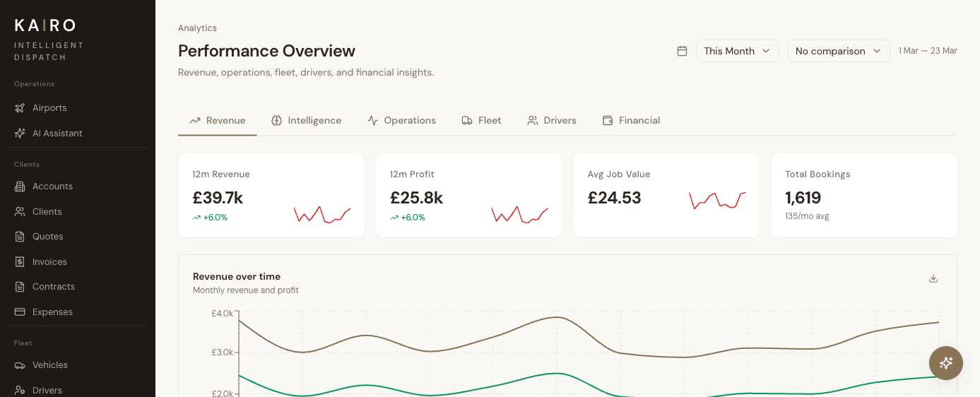This screenshot has height=397, width=980.
Task: Click the 12m Profit sparkline
Action: click(520, 214)
